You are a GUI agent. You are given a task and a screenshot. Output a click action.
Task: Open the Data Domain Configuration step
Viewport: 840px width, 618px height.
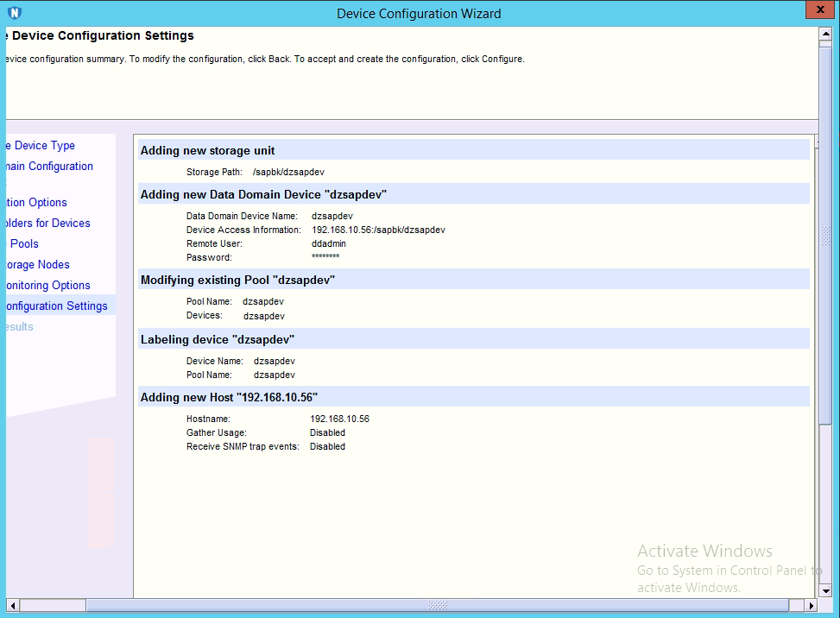click(x=48, y=167)
